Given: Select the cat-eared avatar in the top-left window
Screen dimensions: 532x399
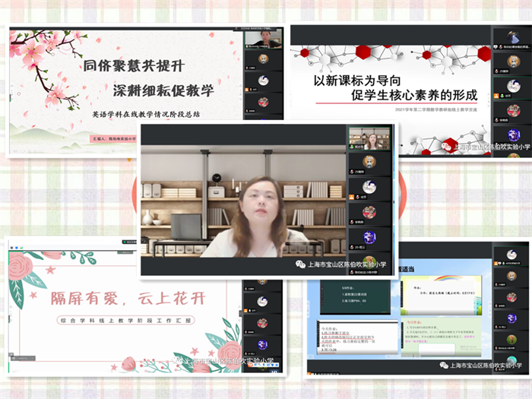Looking at the screenshot, I should (263, 59).
